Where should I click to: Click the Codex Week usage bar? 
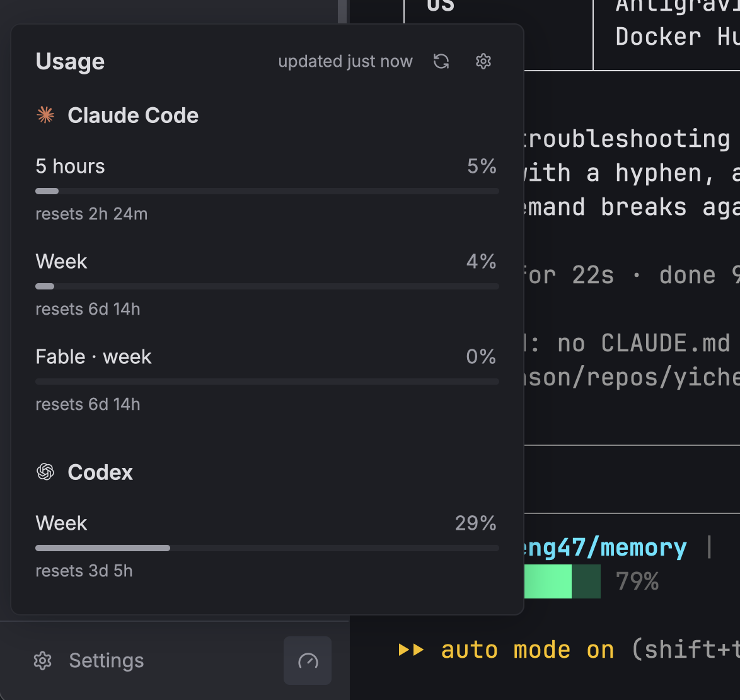pyautogui.click(x=267, y=548)
